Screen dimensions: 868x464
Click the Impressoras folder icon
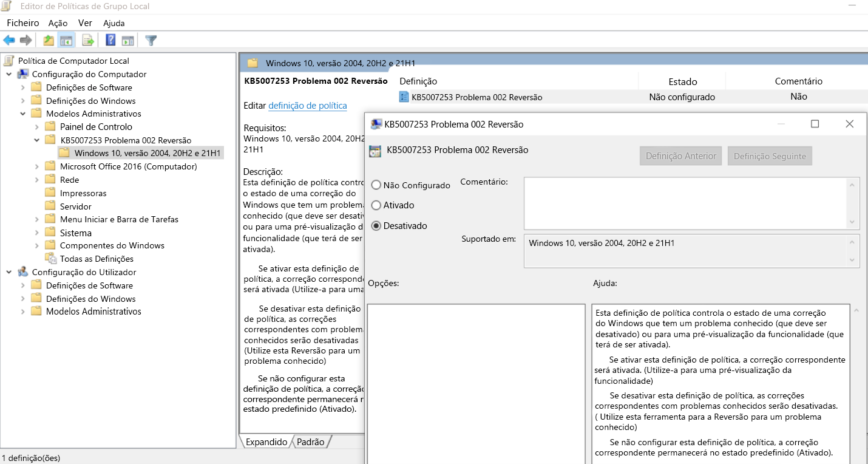pyautogui.click(x=51, y=193)
